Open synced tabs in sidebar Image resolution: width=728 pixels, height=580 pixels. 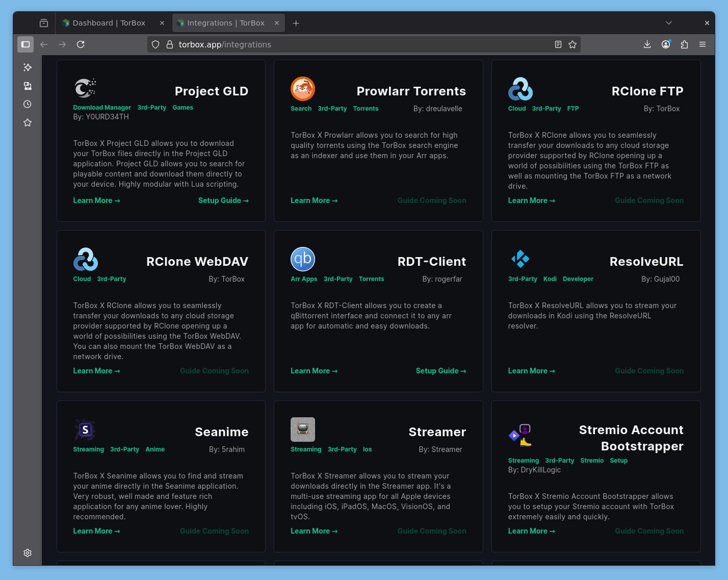(28, 86)
